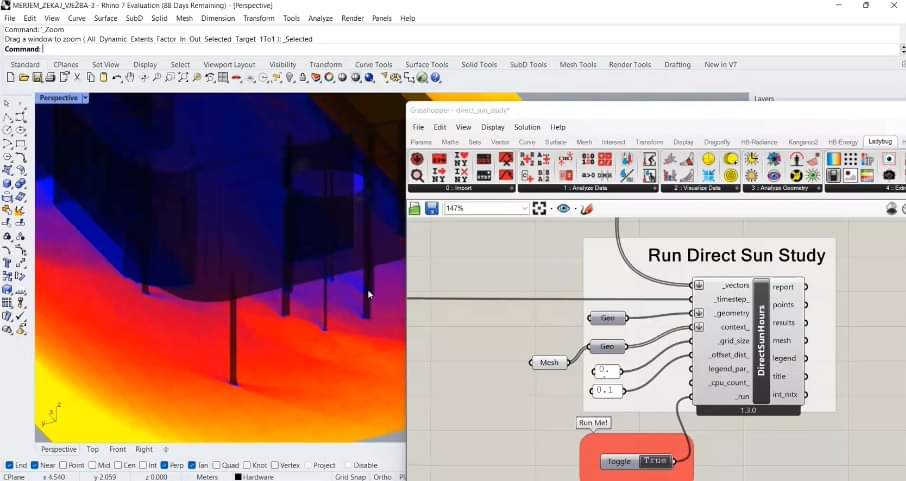906x481 pixels.
Task: Click the Grid Snap status bar button
Action: [350, 477]
